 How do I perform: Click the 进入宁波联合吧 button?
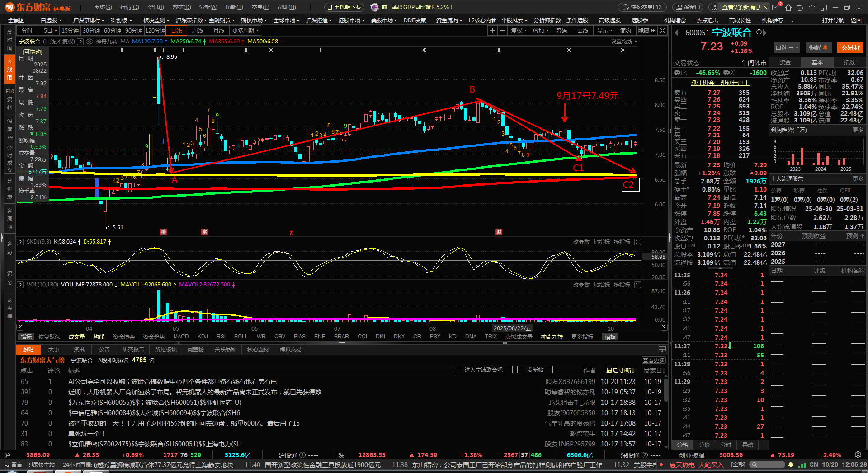coord(483,370)
